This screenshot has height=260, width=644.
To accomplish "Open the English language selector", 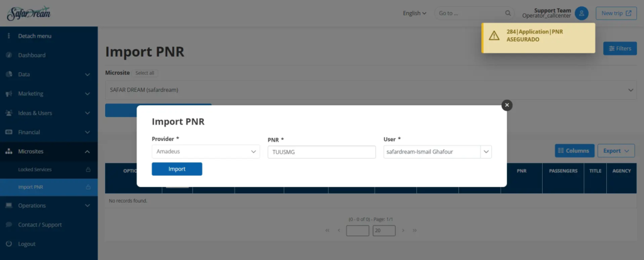I will [x=414, y=13].
